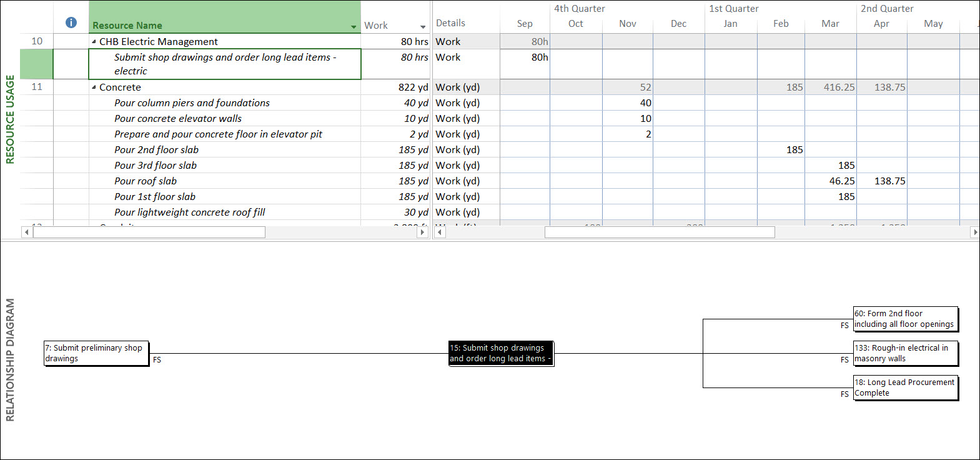Select row header number 10
Image resolution: width=980 pixels, height=460 pixels.
pos(37,41)
